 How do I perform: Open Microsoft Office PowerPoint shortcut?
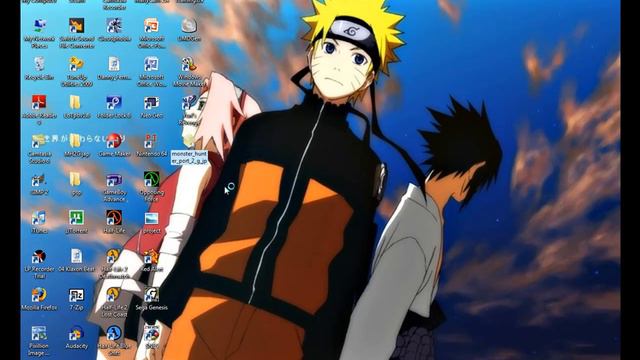pos(151,33)
